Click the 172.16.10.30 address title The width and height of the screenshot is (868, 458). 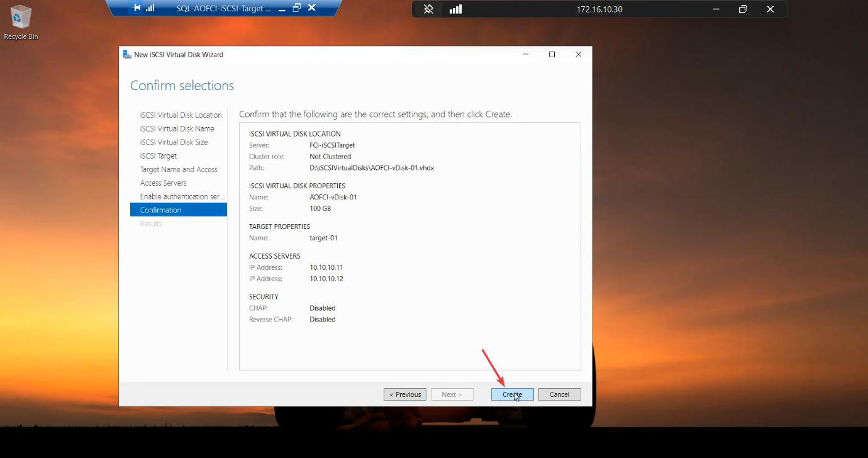pos(599,9)
